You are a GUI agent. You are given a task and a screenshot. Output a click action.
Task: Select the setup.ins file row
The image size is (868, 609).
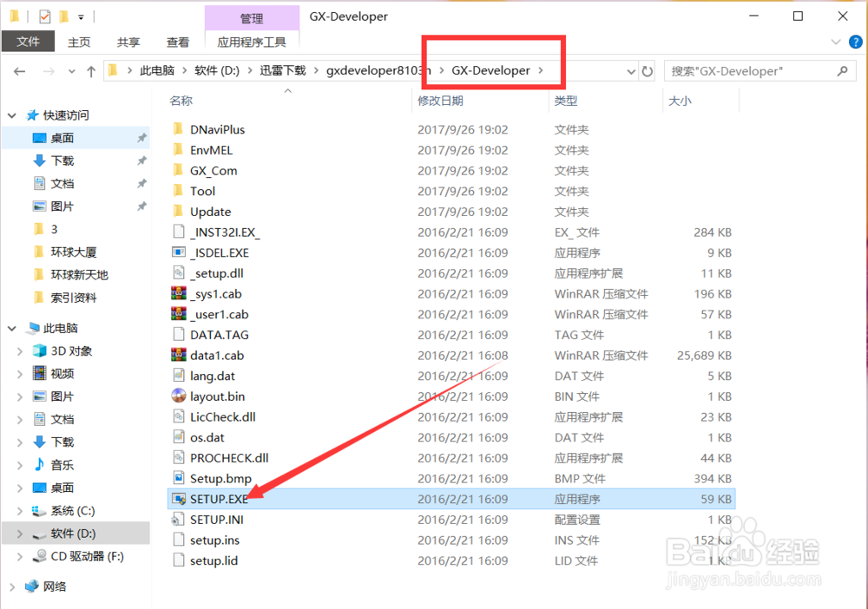(x=451, y=540)
